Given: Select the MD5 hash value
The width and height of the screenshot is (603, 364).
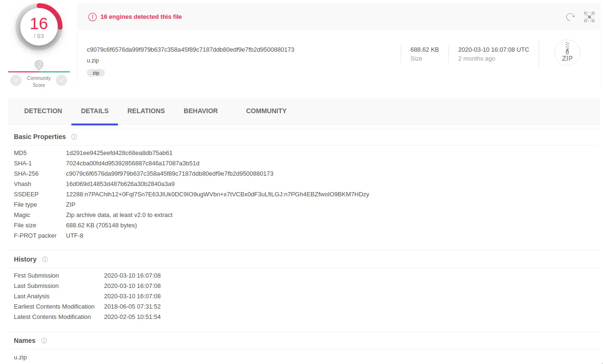Looking at the screenshot, I should click(x=119, y=153).
